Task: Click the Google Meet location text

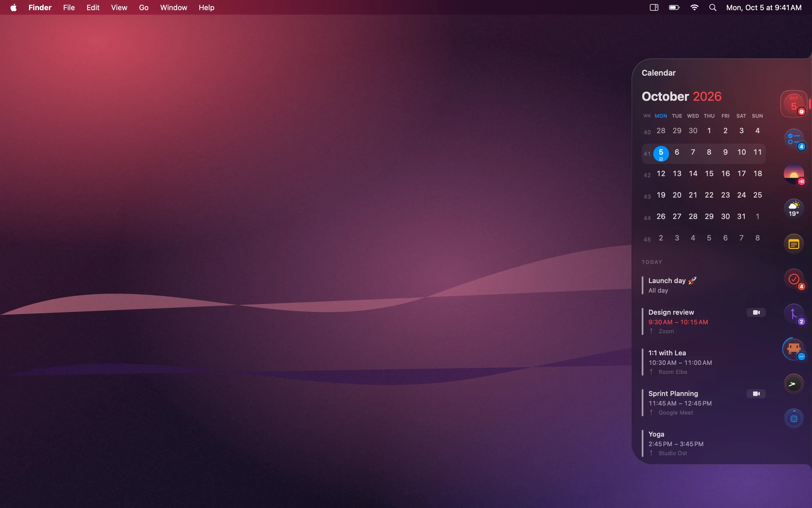Action: pyautogui.click(x=676, y=413)
